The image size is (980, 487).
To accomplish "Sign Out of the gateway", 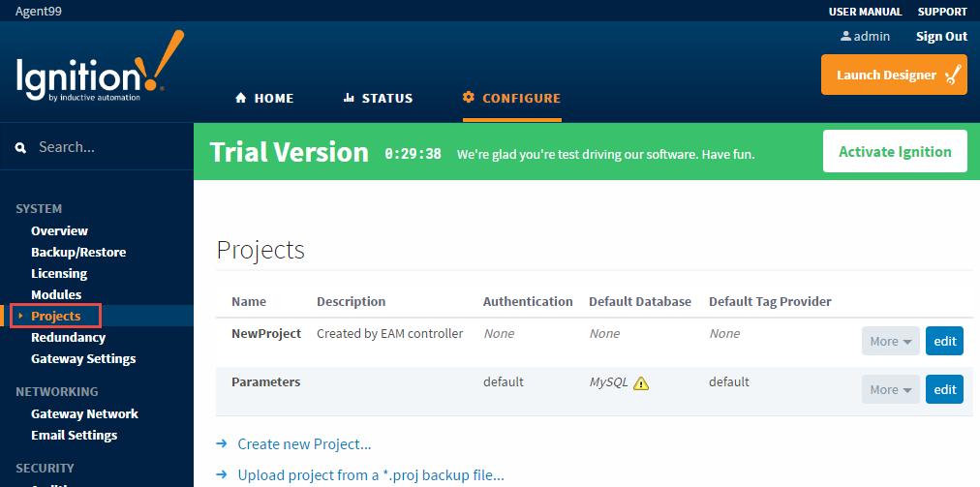I will coord(942,36).
